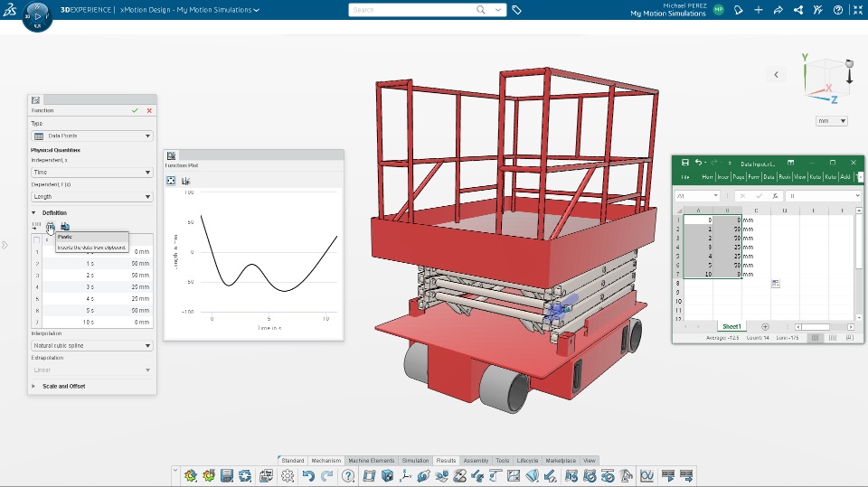This screenshot has height=487, width=868.
Task: Open the Type Data Points dropdown
Action: coord(92,136)
